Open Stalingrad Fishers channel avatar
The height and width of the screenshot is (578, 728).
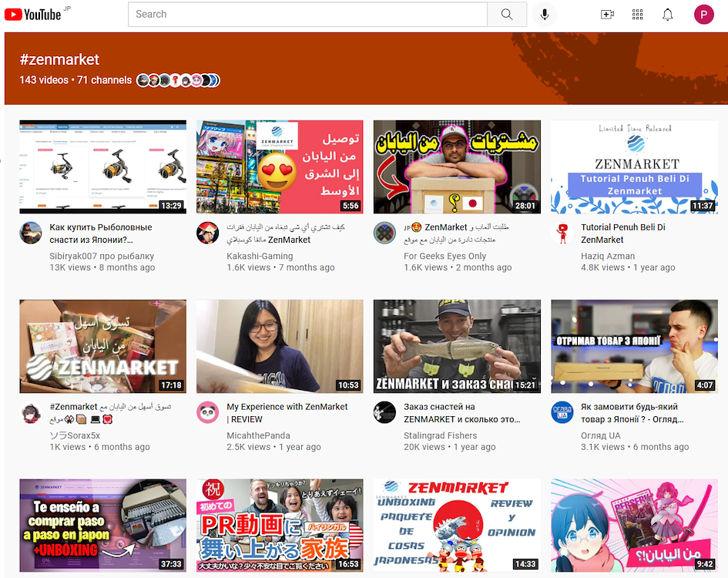(x=385, y=412)
